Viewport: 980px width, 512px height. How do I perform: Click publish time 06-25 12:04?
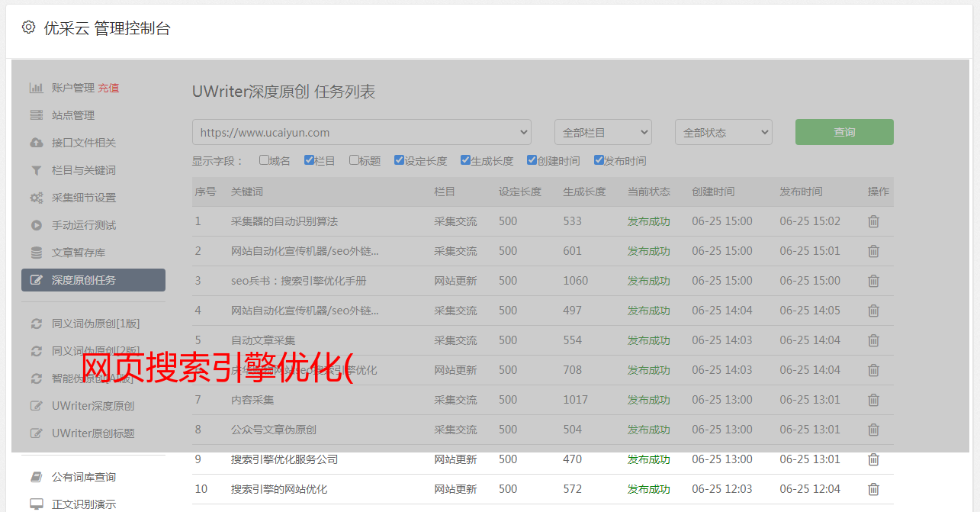pyautogui.click(x=810, y=489)
